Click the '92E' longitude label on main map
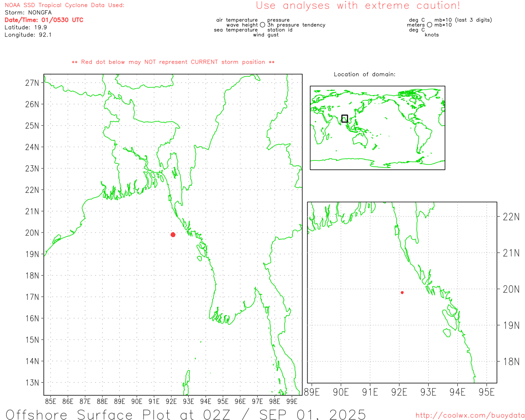The image size is (525, 420). click(171, 401)
